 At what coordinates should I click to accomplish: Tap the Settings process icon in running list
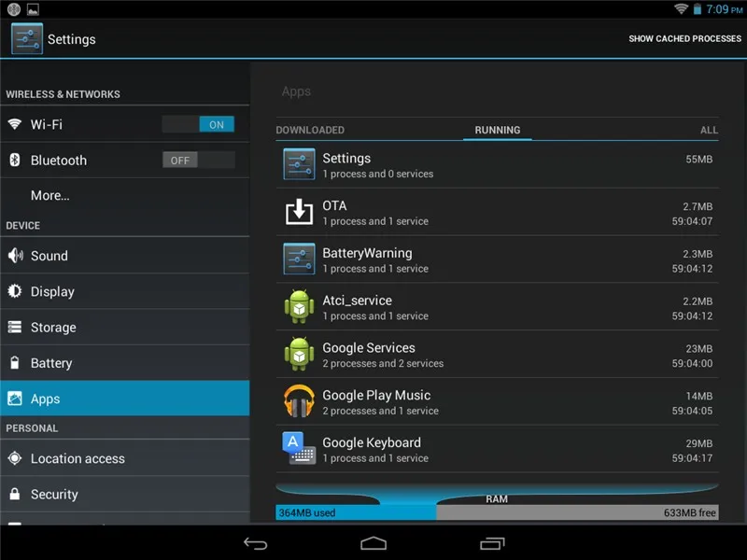tap(299, 164)
